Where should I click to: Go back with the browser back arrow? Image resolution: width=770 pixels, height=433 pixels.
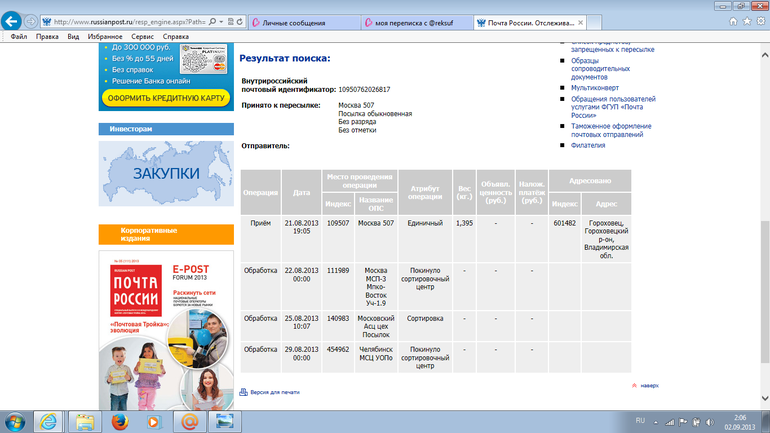tap(11, 22)
